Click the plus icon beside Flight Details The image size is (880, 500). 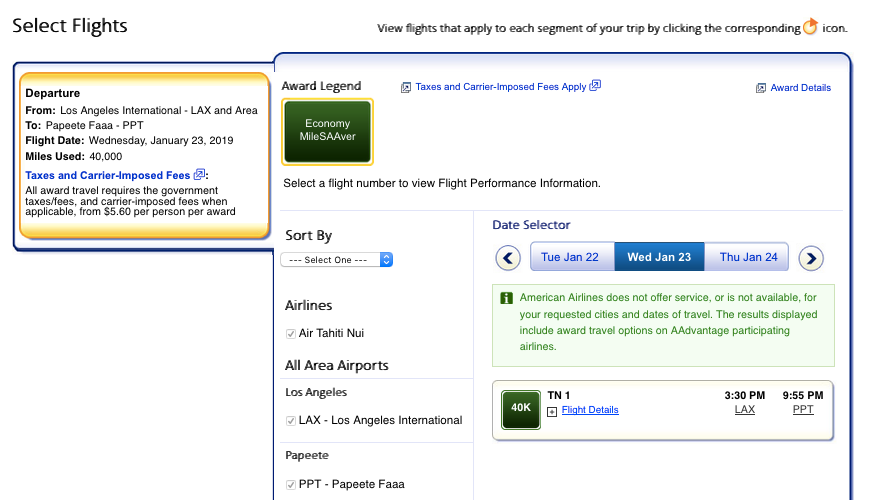point(552,411)
